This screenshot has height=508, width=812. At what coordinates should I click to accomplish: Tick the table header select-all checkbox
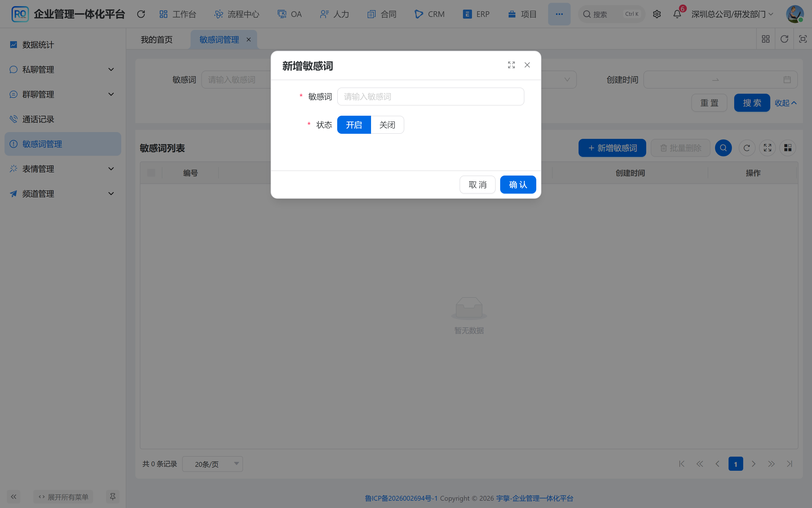[151, 173]
